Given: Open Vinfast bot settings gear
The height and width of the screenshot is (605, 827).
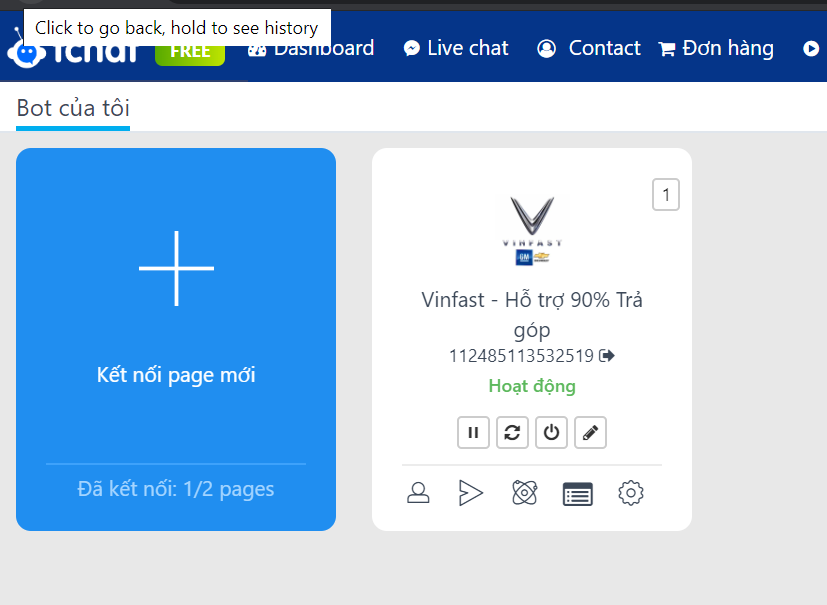Looking at the screenshot, I should click(630, 493).
